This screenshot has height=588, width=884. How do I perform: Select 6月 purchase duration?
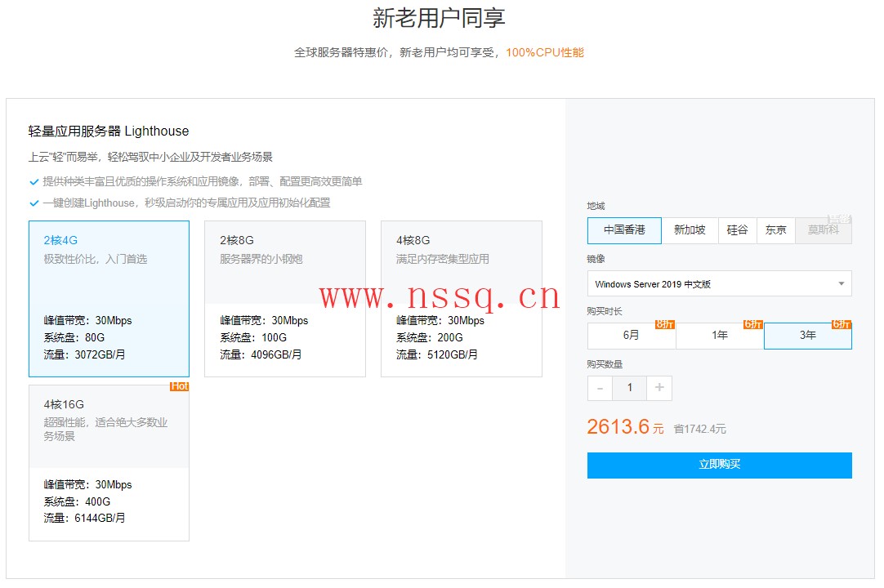pyautogui.click(x=632, y=336)
